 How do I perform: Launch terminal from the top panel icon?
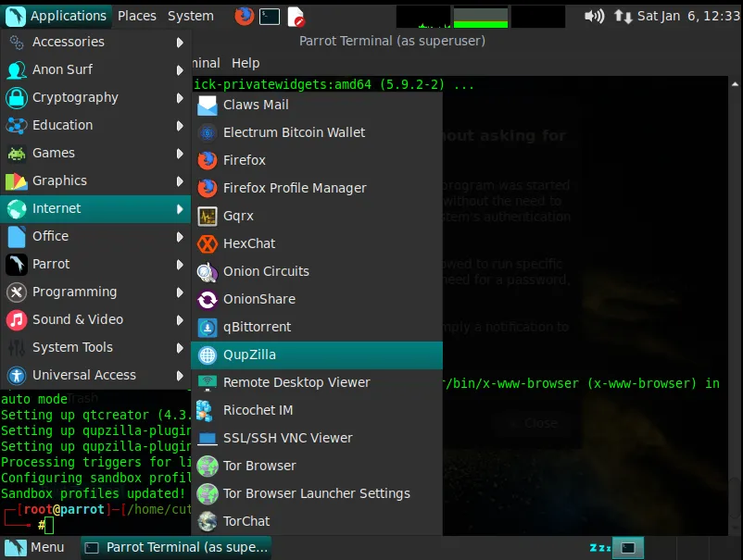[x=270, y=17]
